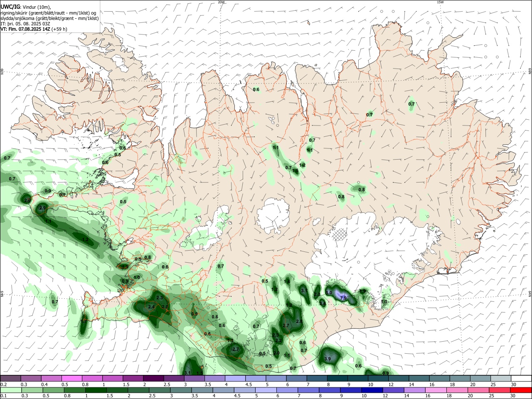Viewport: 532px width, 399px height.
Task: Click the 0.4 label on the colour scale
Action: 44,384
